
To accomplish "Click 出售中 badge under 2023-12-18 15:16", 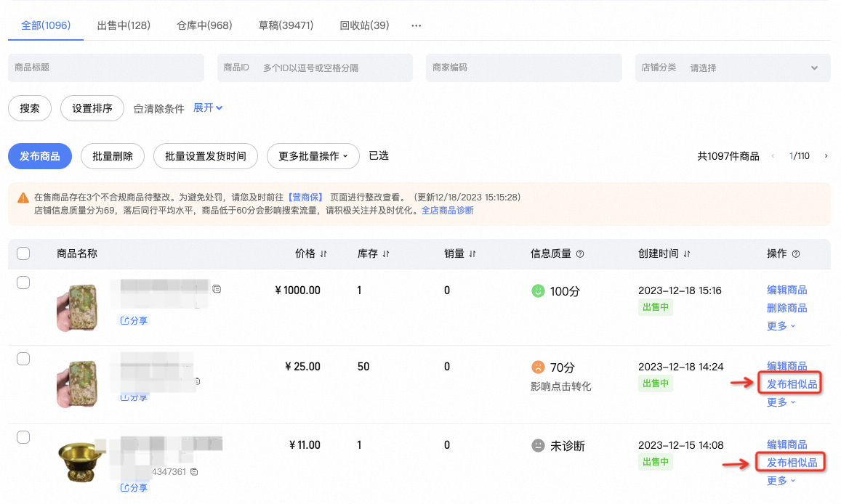I will coord(656,307).
